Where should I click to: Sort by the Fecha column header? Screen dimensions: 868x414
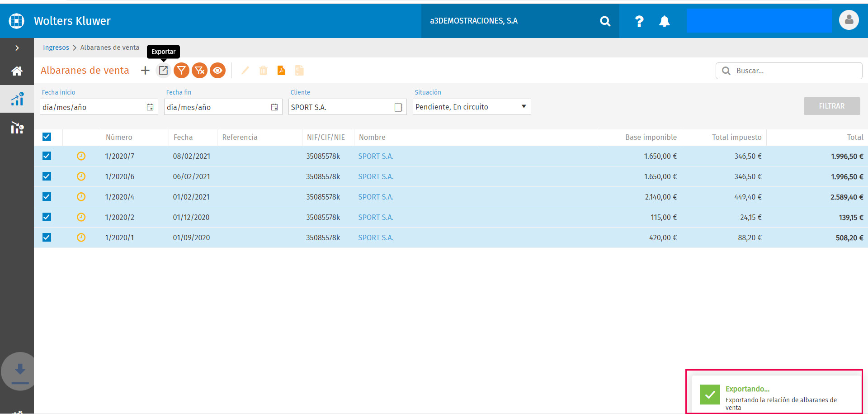(x=183, y=137)
